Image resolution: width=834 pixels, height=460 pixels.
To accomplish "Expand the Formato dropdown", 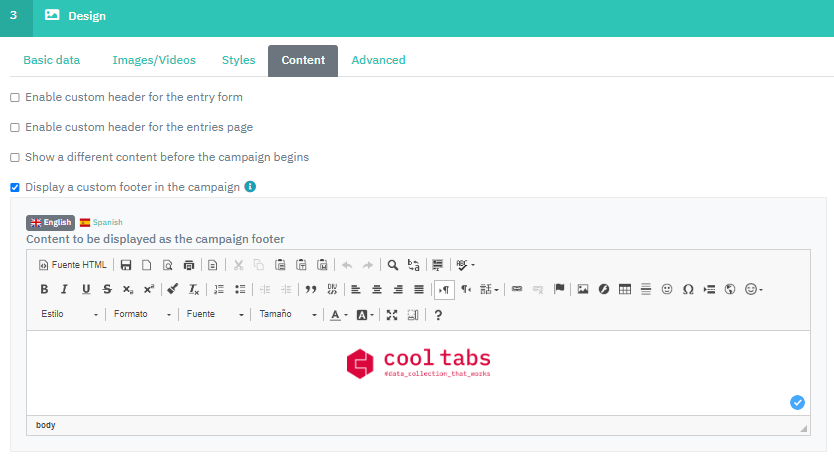I will click(141, 314).
